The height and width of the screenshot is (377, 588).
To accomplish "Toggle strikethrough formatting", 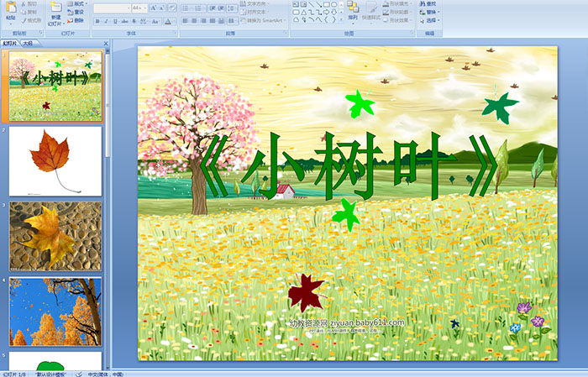I will click(124, 21).
